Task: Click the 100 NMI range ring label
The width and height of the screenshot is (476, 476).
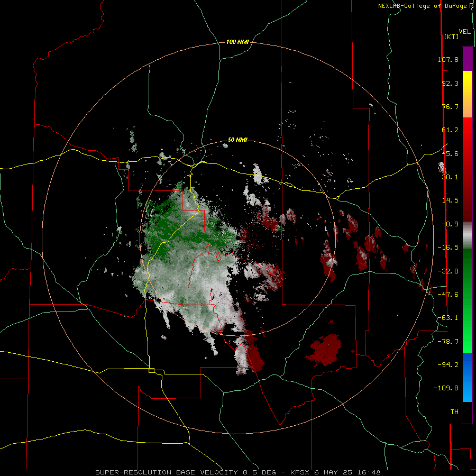Action: (x=237, y=42)
